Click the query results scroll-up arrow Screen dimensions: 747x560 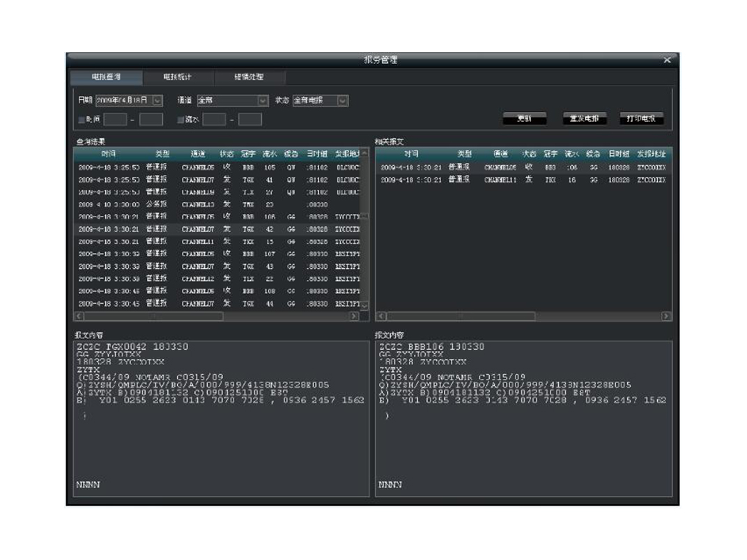point(365,153)
